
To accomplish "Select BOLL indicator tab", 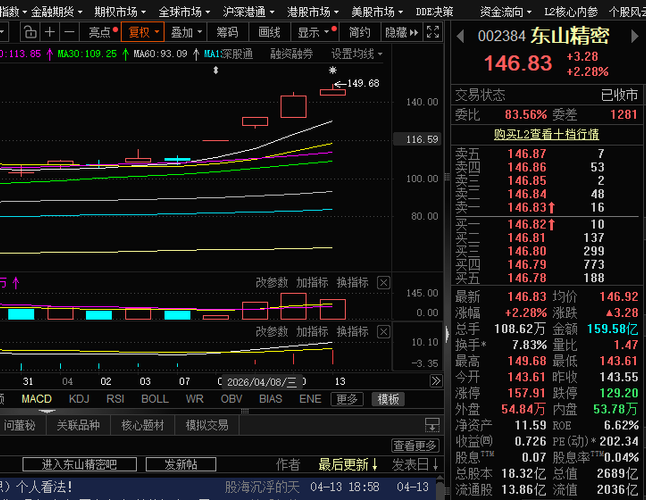I will coord(155,399).
